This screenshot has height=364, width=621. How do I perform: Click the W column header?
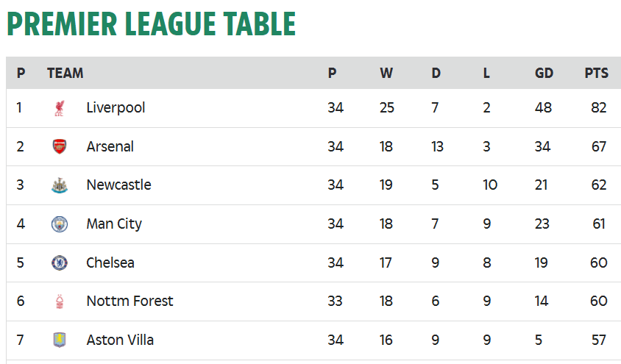(x=386, y=74)
